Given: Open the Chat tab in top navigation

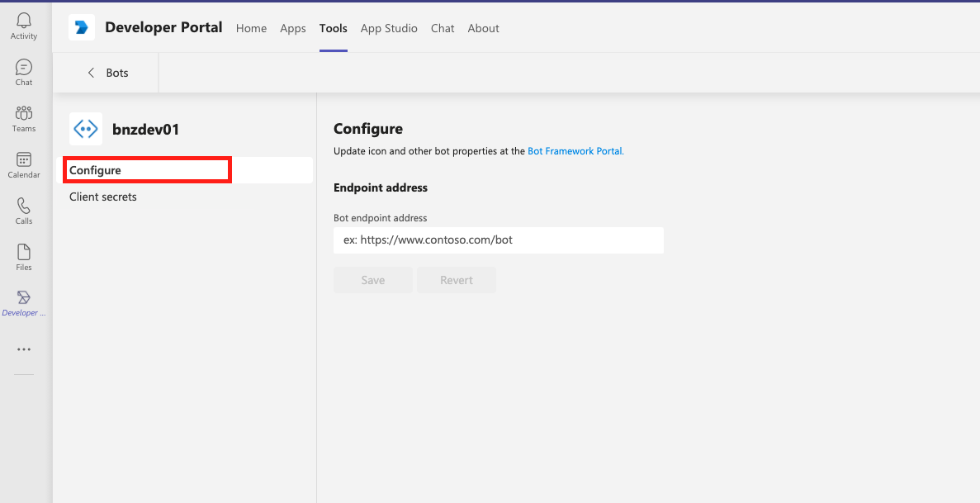Looking at the screenshot, I should [443, 28].
